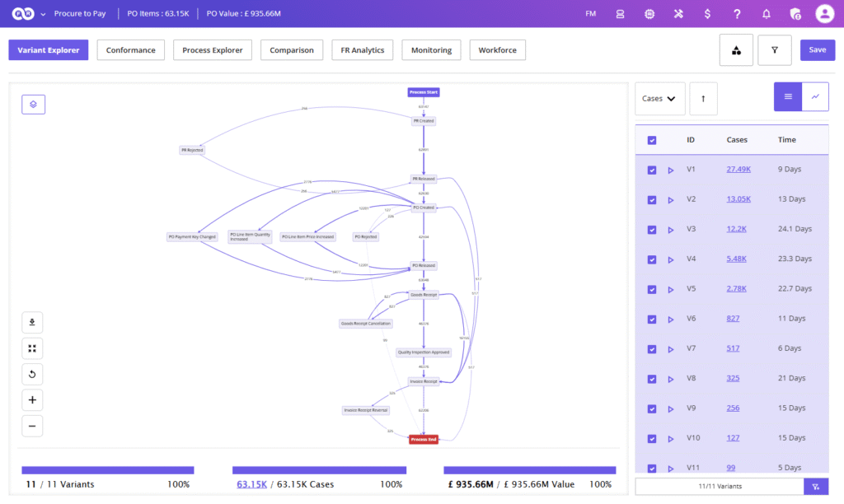Screen dimensions: 844x504
Task: Open the filter funnel icon beside Save
Action: [774, 50]
